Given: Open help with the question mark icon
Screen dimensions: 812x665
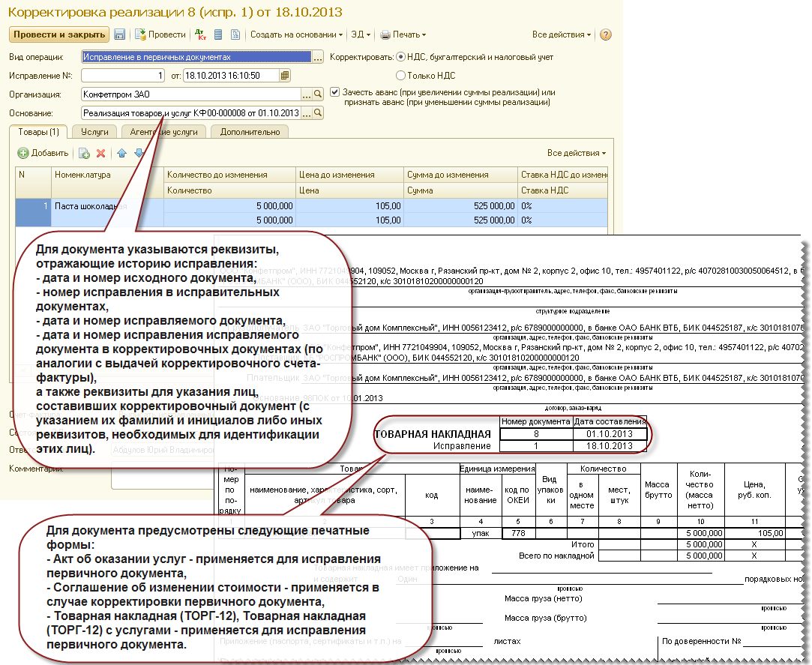Looking at the screenshot, I should pos(605,34).
